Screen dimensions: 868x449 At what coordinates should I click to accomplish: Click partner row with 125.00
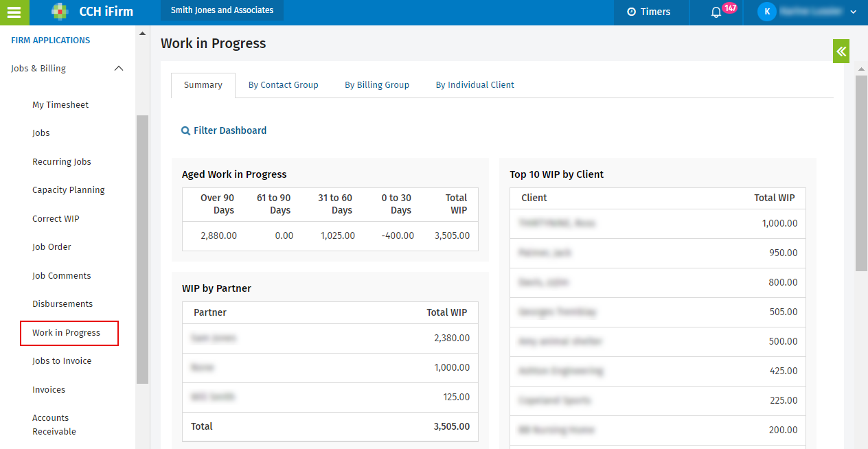click(330, 398)
